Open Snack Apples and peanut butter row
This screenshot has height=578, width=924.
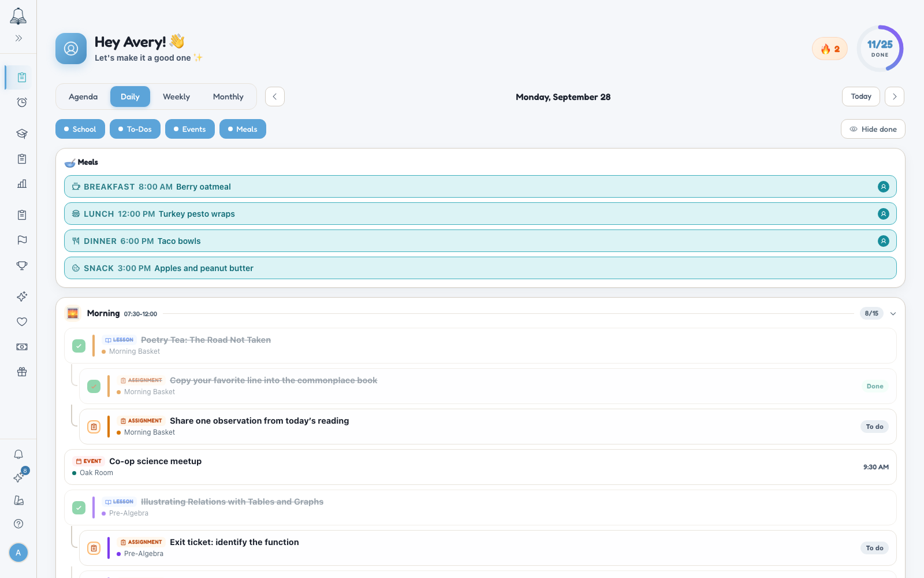(x=480, y=268)
